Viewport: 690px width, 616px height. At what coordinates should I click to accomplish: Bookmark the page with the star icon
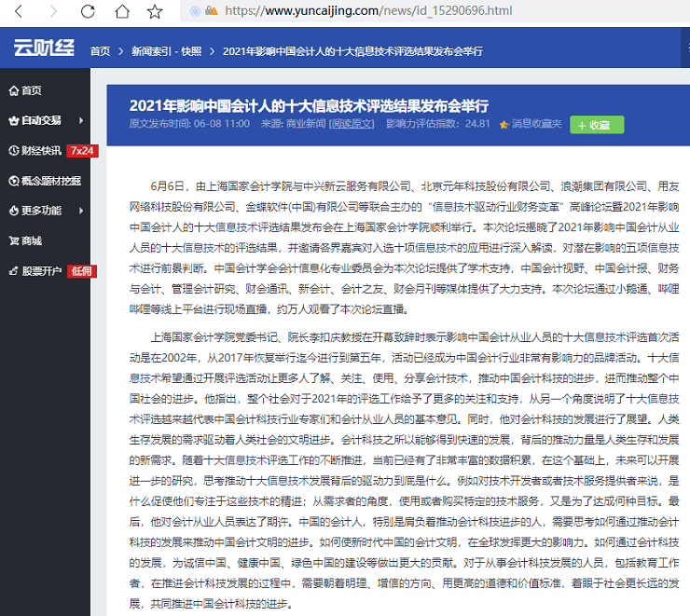click(x=155, y=11)
